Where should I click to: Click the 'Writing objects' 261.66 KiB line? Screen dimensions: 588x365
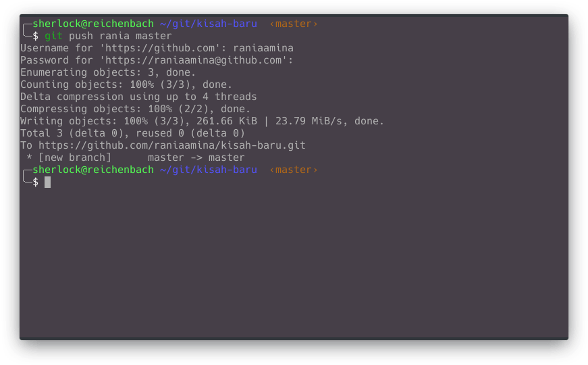click(x=202, y=121)
